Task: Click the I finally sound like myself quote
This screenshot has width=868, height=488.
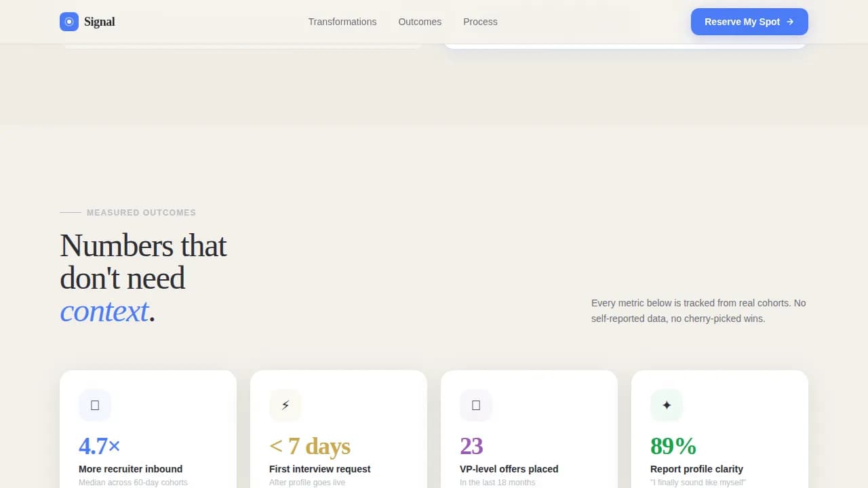Action: click(x=698, y=483)
